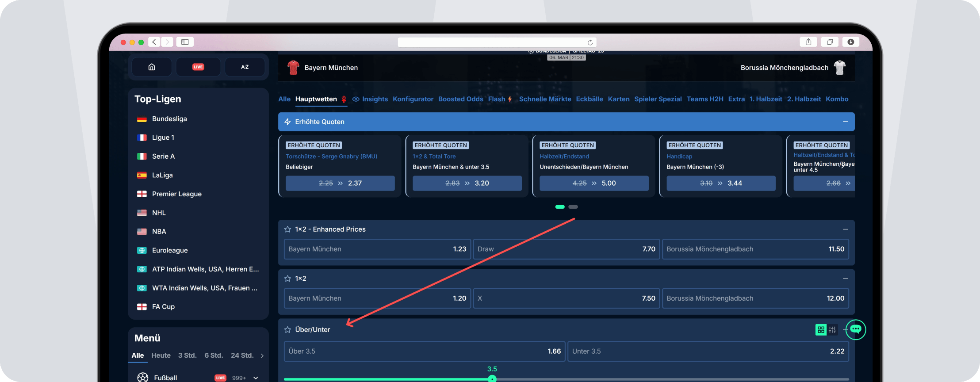Collapse the Erhöhte Quoten section
This screenshot has height=382, width=980.
point(845,122)
